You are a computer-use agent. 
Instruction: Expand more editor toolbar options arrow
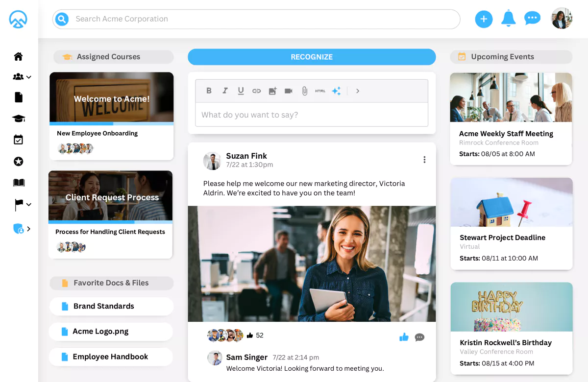coord(358,91)
